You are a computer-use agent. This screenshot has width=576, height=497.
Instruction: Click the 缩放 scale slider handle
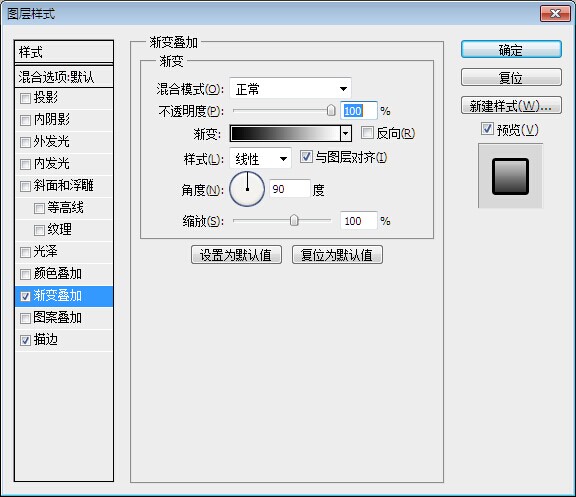pos(294,220)
